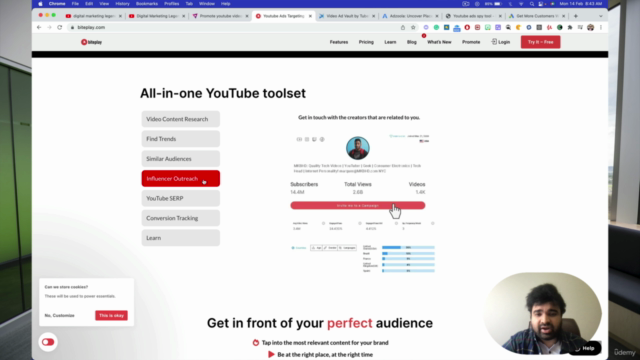Reload the biteplay page
The image size is (640, 360).
click(x=60, y=27)
